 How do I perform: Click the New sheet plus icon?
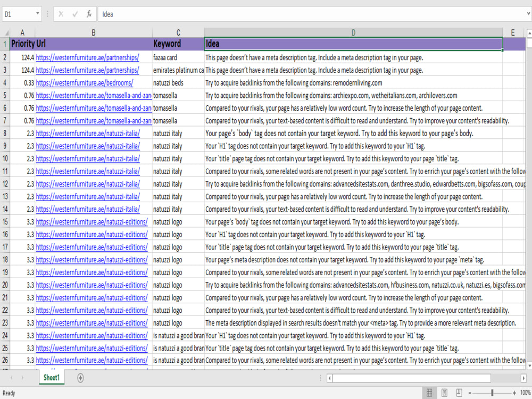tap(80, 378)
